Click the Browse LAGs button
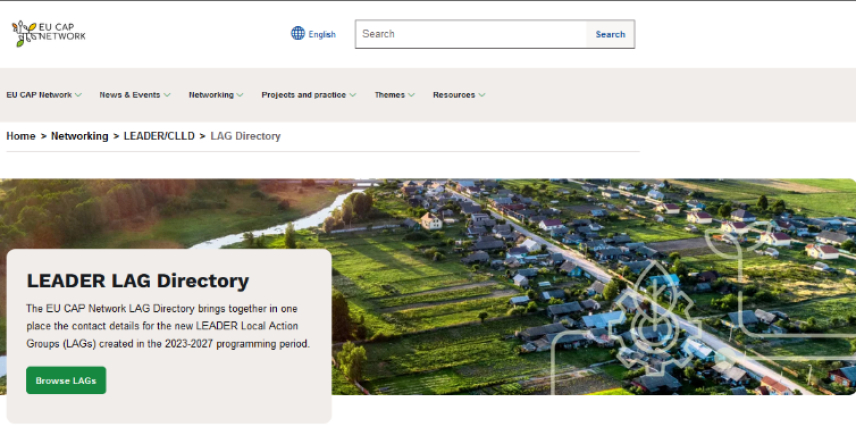856x427 pixels. pyautogui.click(x=66, y=381)
